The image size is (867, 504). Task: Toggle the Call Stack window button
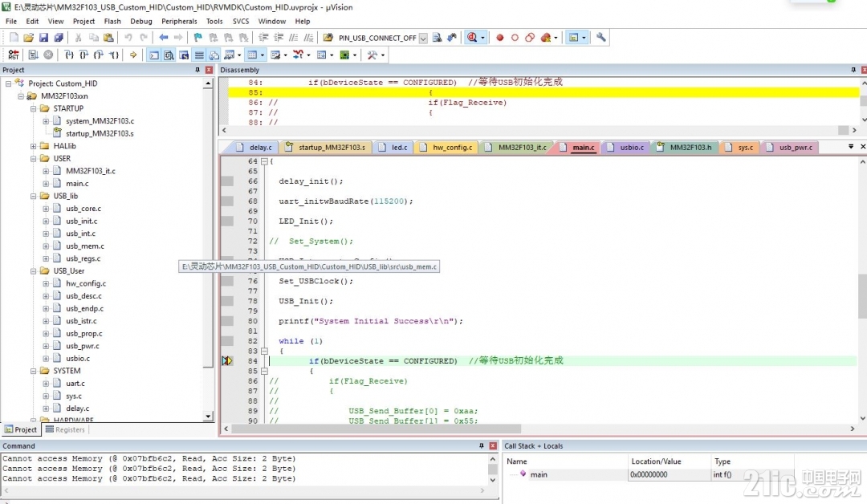click(x=214, y=55)
